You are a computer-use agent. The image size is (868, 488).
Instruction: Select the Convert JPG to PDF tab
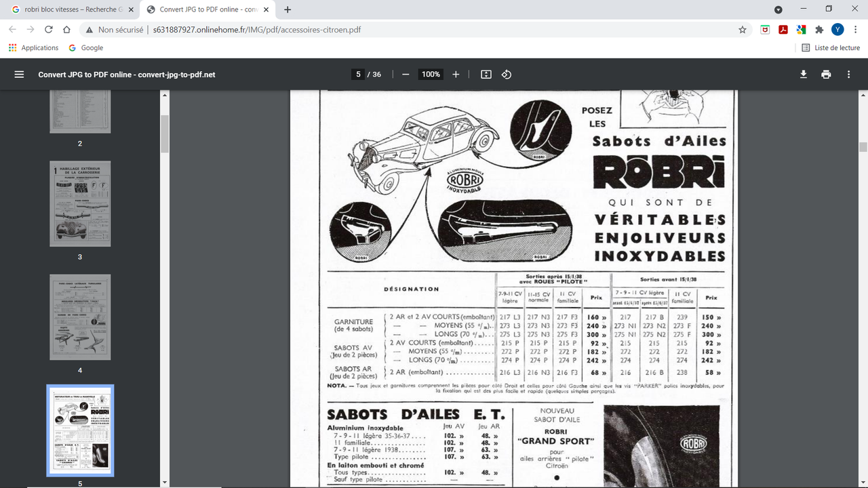209,9
